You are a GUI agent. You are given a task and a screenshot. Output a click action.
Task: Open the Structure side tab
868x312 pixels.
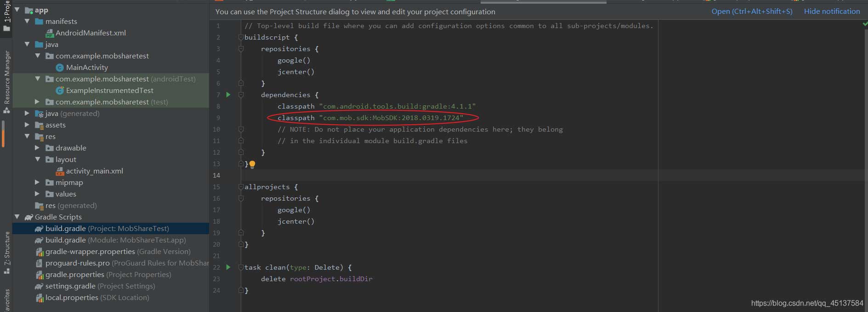6,252
